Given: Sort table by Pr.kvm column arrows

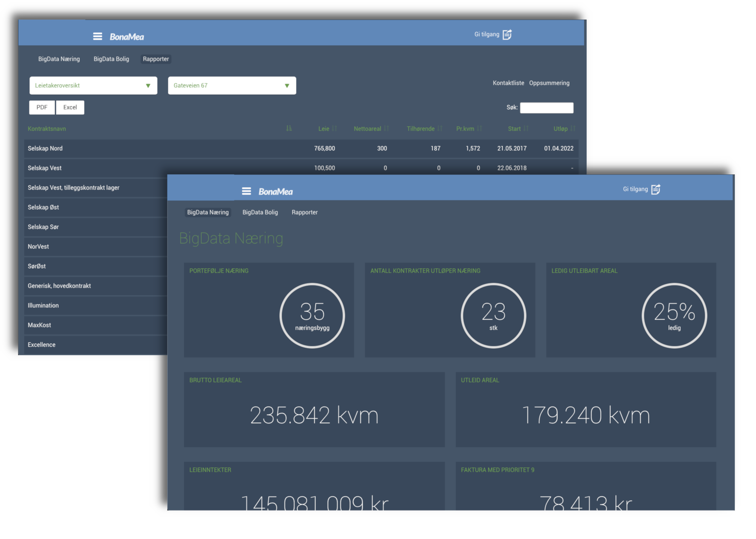Looking at the screenshot, I should tap(479, 128).
